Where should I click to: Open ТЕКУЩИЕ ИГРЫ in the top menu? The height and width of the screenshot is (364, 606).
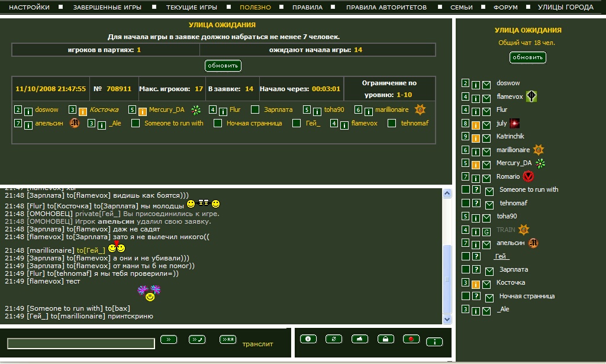click(191, 7)
